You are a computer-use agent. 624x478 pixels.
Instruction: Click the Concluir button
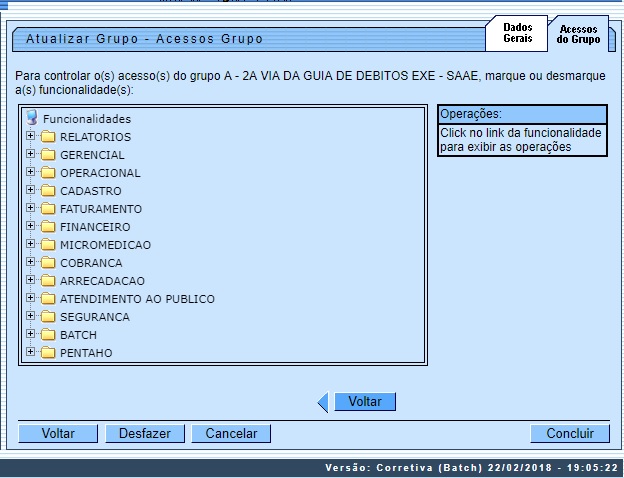pyautogui.click(x=570, y=433)
